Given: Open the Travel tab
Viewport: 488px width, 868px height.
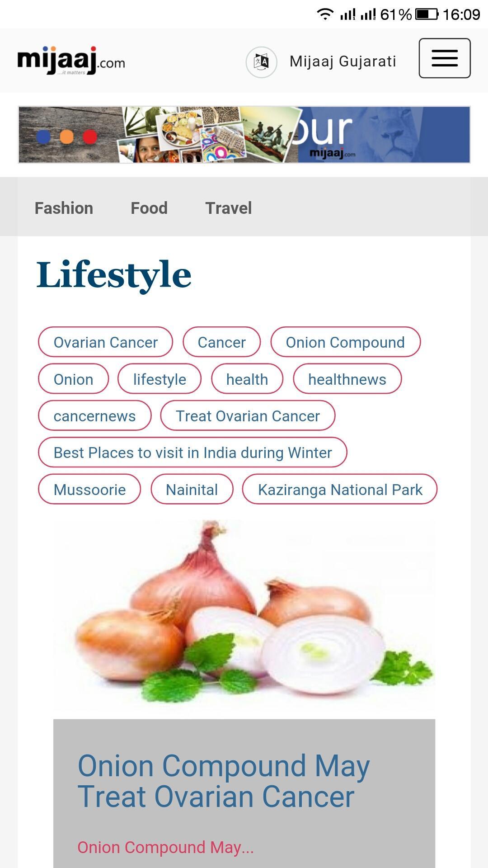Looking at the screenshot, I should coord(229,208).
